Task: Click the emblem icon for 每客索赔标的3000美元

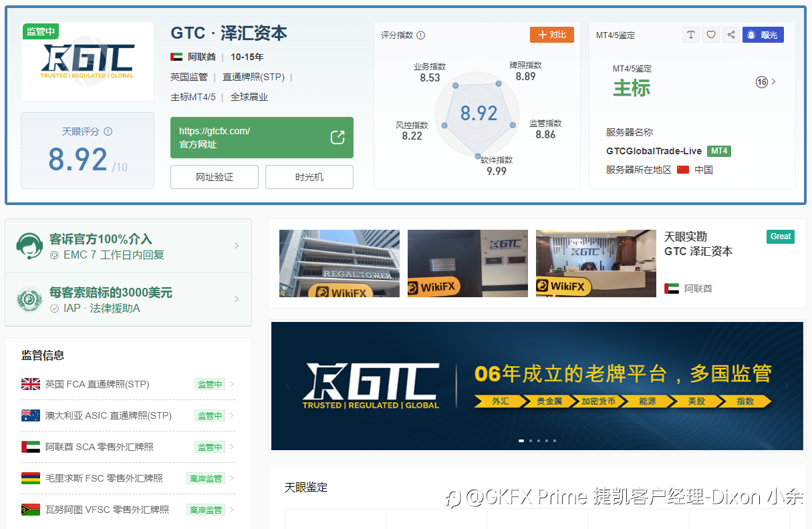Action: tap(29, 300)
